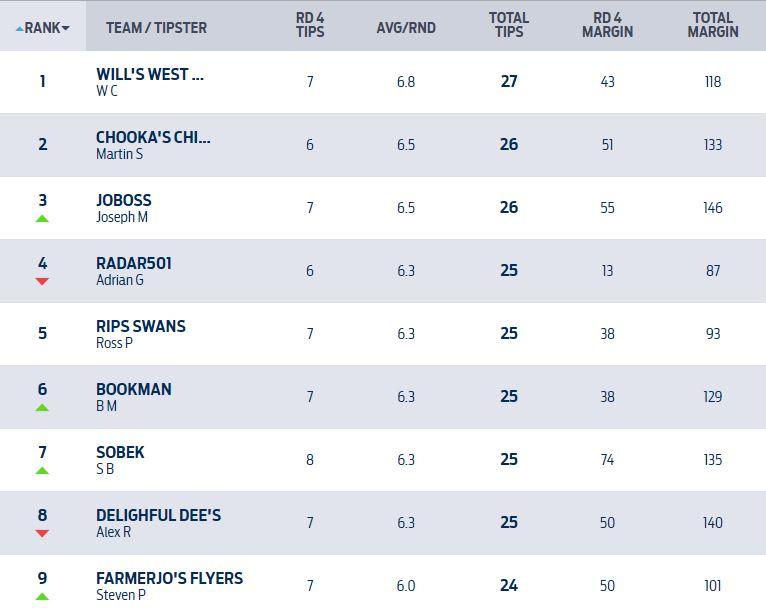The height and width of the screenshot is (615, 766).
Task: Click the red down arrow under rank 4
Action: [x=42, y=281]
